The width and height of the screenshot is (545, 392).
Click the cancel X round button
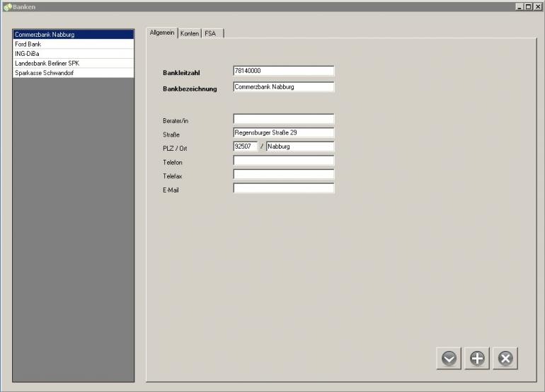[505, 358]
